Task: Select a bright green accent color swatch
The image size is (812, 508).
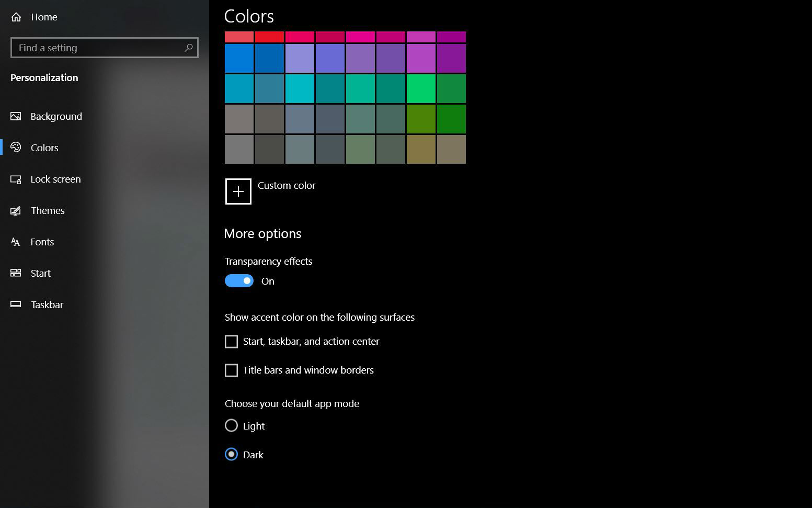Action: [421, 88]
